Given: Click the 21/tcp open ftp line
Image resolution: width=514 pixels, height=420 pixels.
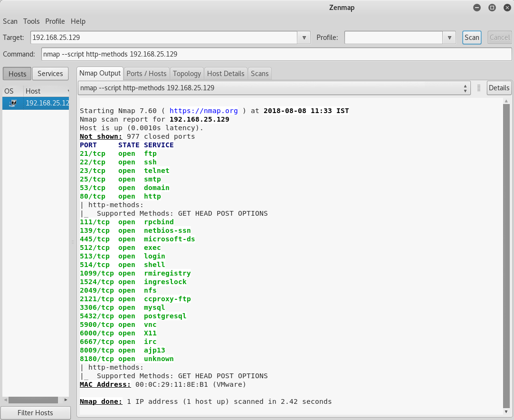Looking at the screenshot, I should (118, 154).
